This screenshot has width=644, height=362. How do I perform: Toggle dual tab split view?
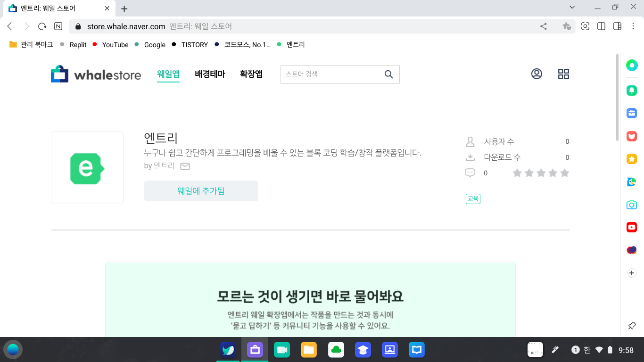point(601,26)
